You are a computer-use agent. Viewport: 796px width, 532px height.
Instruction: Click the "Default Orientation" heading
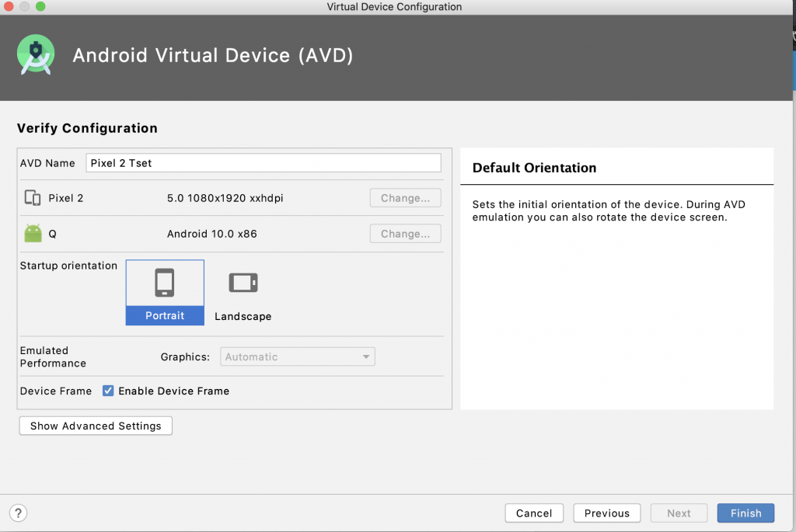click(534, 167)
